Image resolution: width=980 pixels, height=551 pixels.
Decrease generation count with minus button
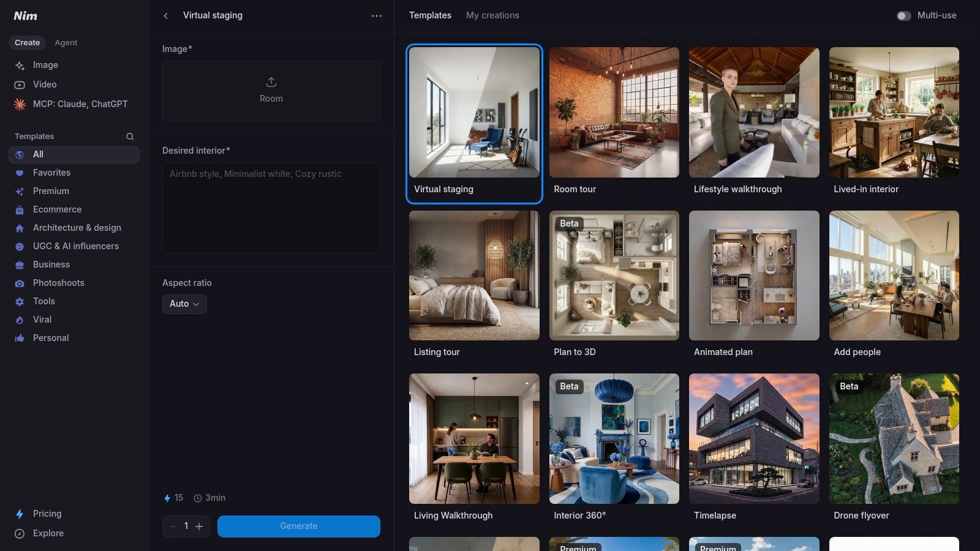[173, 527]
